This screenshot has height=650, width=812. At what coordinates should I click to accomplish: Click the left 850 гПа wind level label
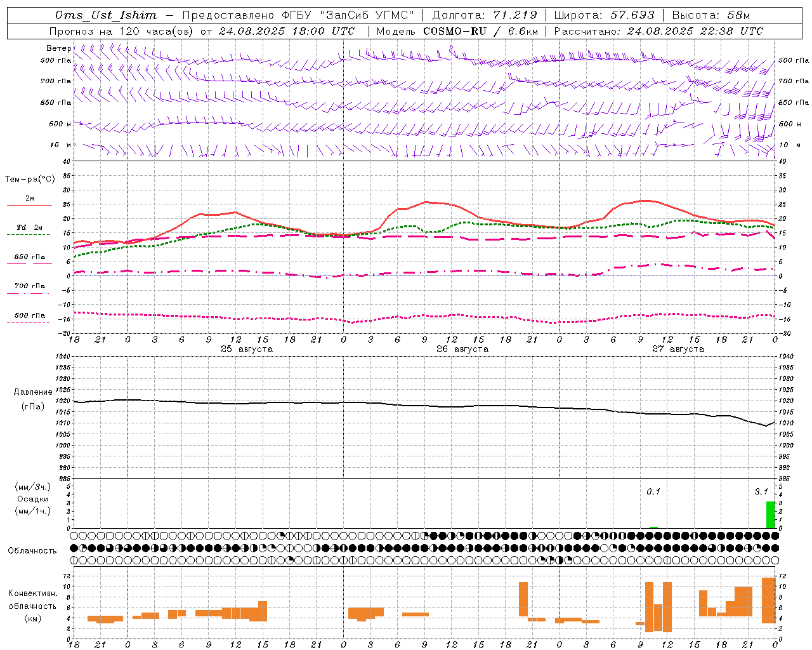(56, 102)
